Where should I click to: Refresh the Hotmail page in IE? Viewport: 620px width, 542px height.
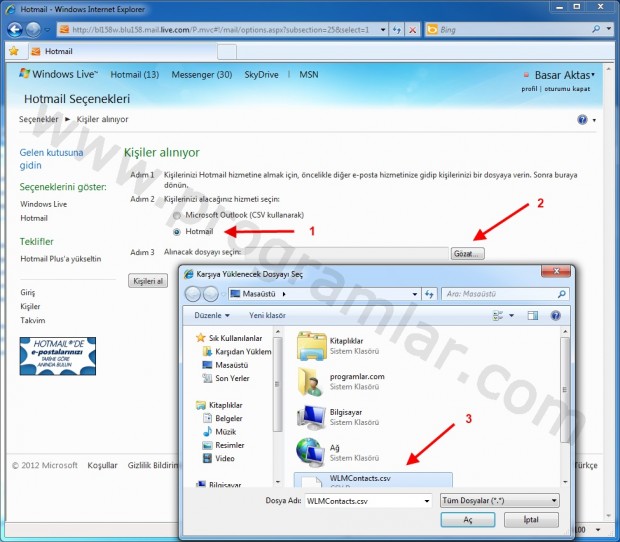[397, 30]
